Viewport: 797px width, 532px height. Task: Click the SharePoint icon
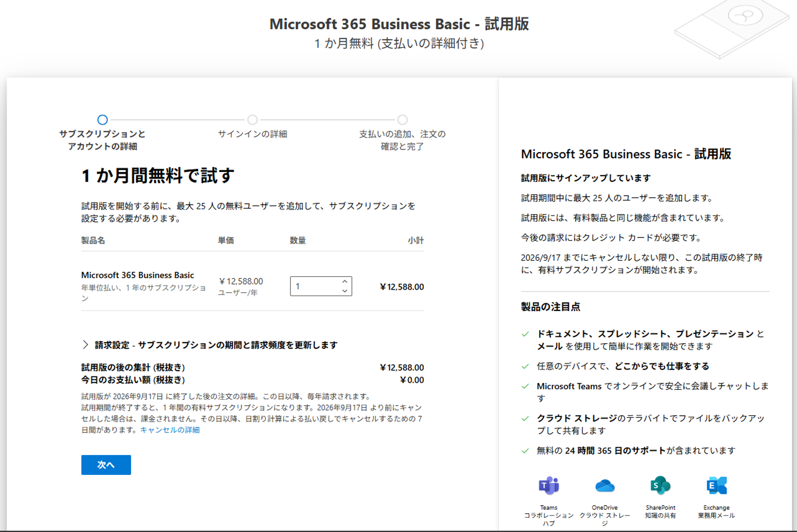point(660,485)
